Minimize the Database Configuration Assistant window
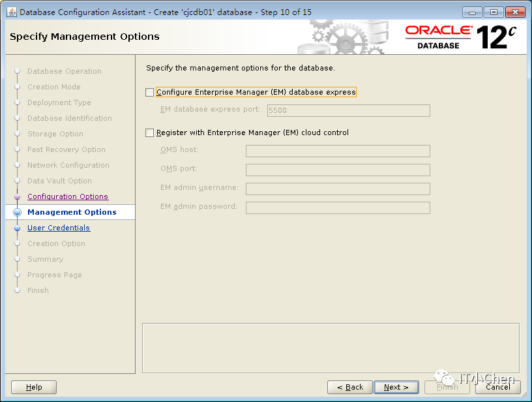The width and height of the screenshot is (532, 402). pos(472,12)
